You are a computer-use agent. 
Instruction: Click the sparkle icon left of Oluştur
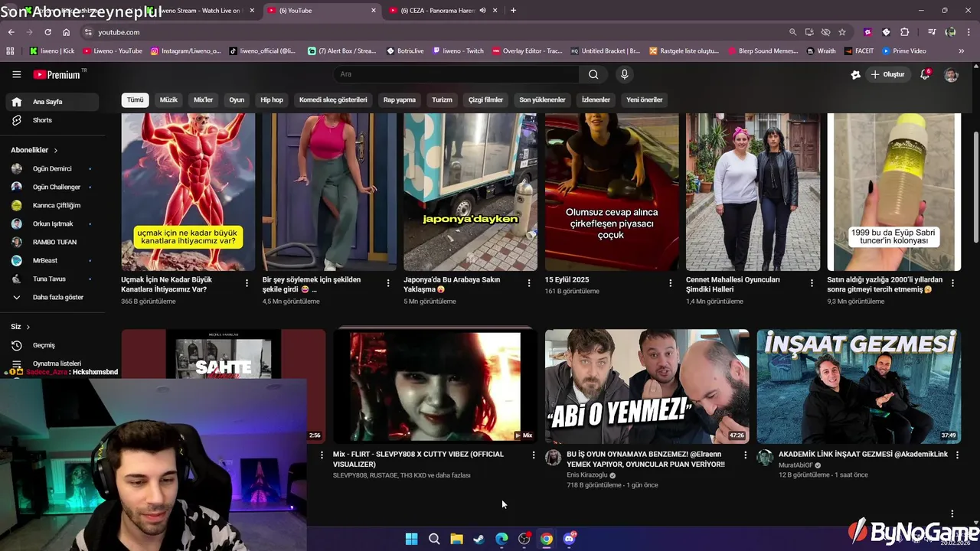click(855, 74)
